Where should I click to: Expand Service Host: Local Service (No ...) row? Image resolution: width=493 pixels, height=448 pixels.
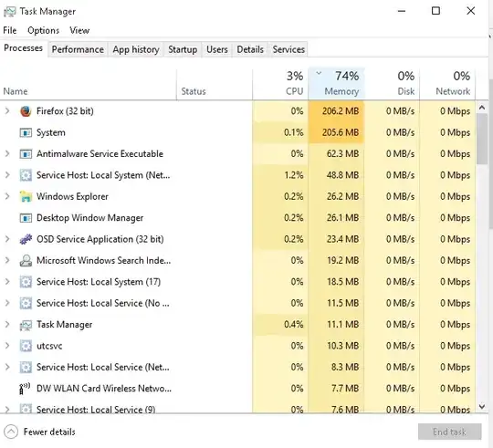(7, 303)
